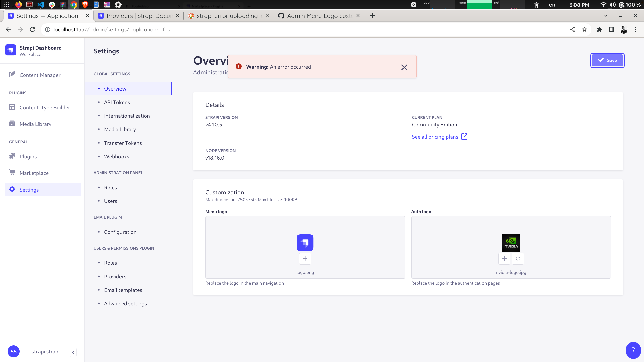Reset the Auth logo using refresh icon

[518, 258]
